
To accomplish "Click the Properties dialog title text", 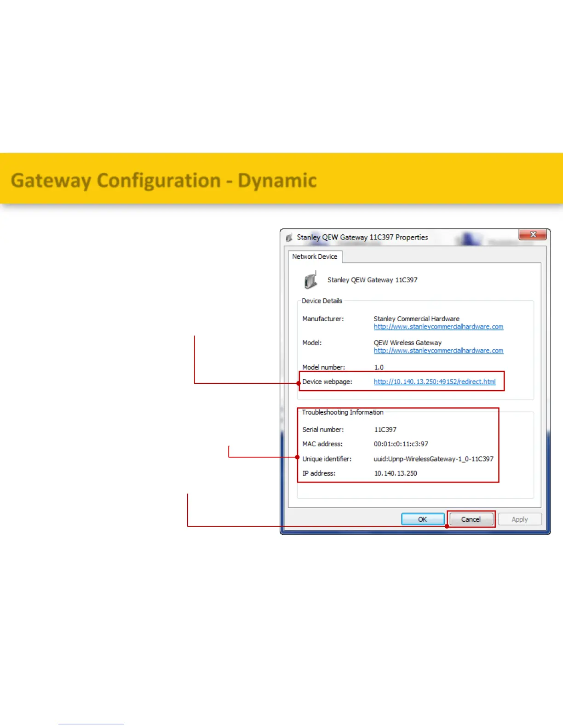I will 362,237.
